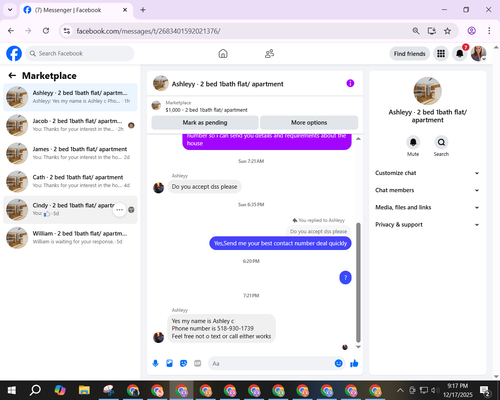Image resolution: width=500 pixels, height=400 pixels.
Task: Send a thumbs-up like
Action: [x=354, y=363]
